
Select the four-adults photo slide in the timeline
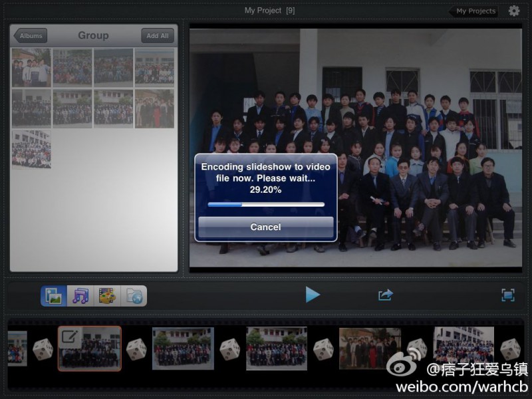(370, 348)
